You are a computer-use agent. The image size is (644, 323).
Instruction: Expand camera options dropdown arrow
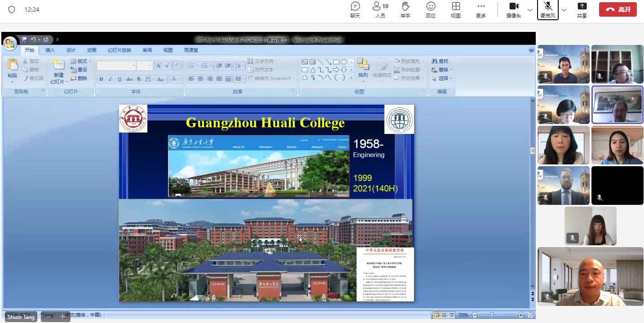point(530,10)
